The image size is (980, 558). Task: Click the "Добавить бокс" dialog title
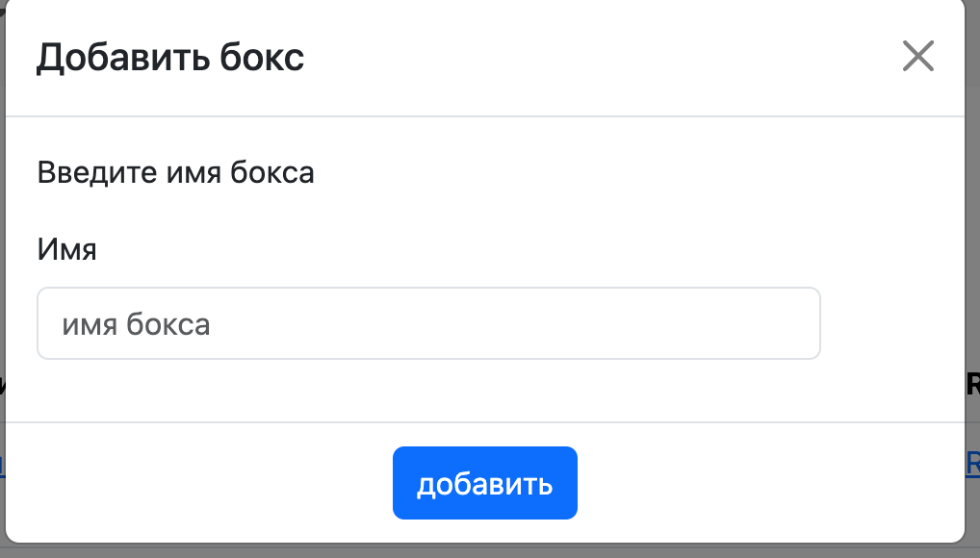(x=170, y=58)
